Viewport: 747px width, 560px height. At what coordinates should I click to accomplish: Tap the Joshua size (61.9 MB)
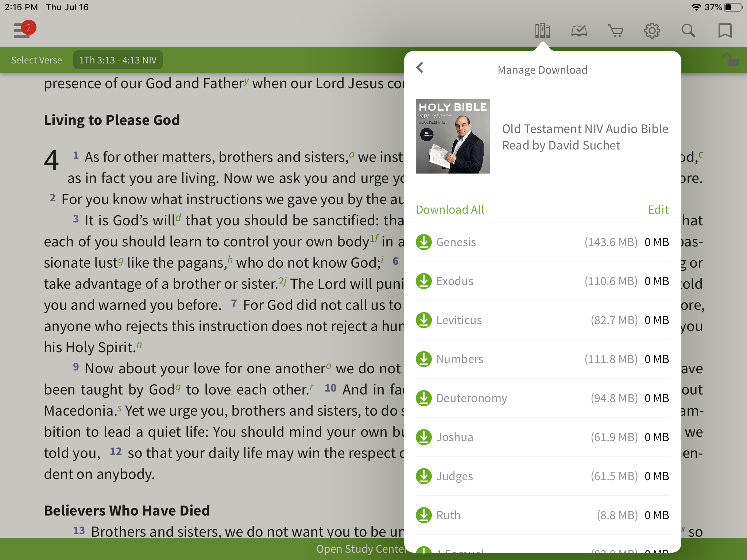[x=614, y=437]
